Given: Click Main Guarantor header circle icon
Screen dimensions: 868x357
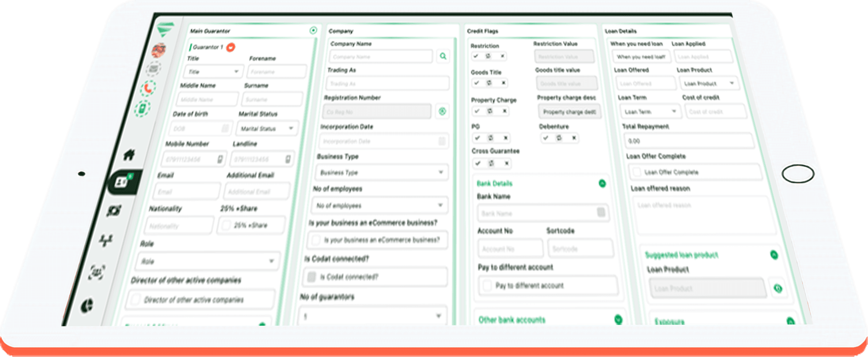Looking at the screenshot, I should pos(313,30).
